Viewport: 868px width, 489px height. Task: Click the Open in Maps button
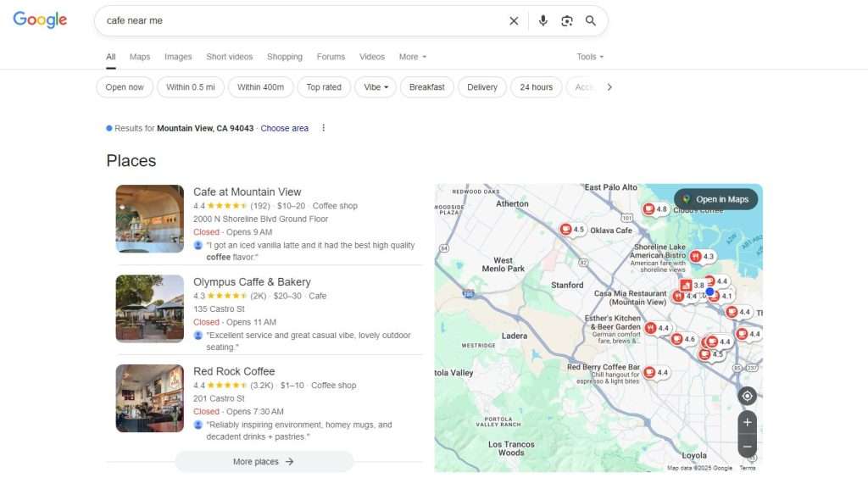715,199
